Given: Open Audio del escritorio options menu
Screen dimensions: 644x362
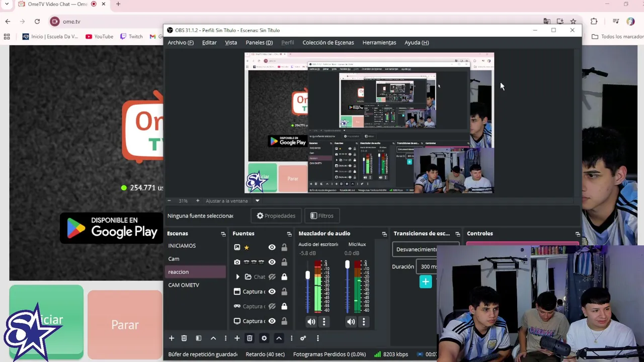Looking at the screenshot, I should point(324,322).
